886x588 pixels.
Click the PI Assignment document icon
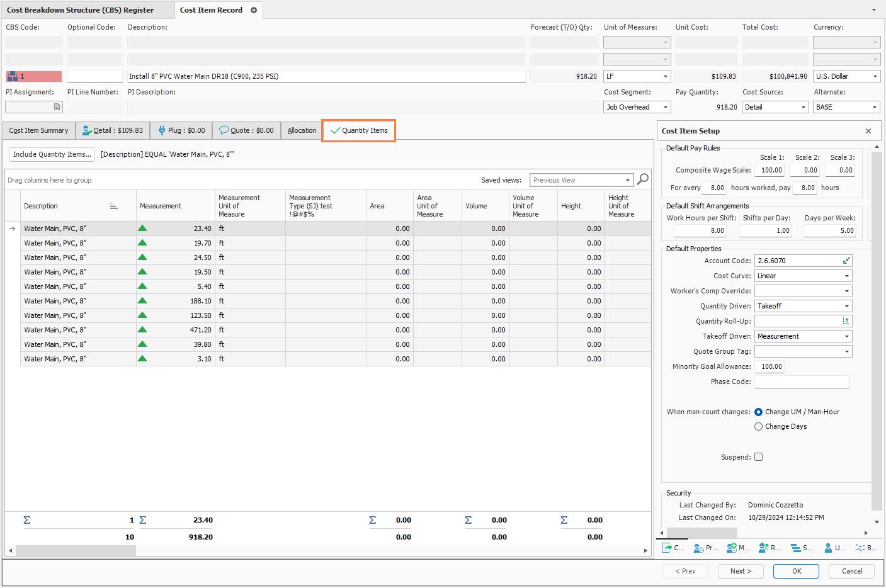(57, 107)
